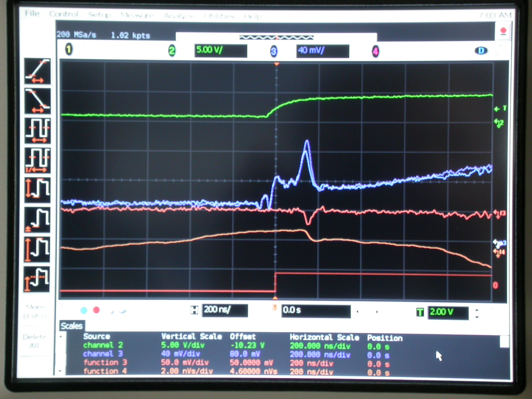Viewport: 532px width, 399px height.
Task: Add the peak-to-peak voltage measurement
Action: [x=37, y=190]
